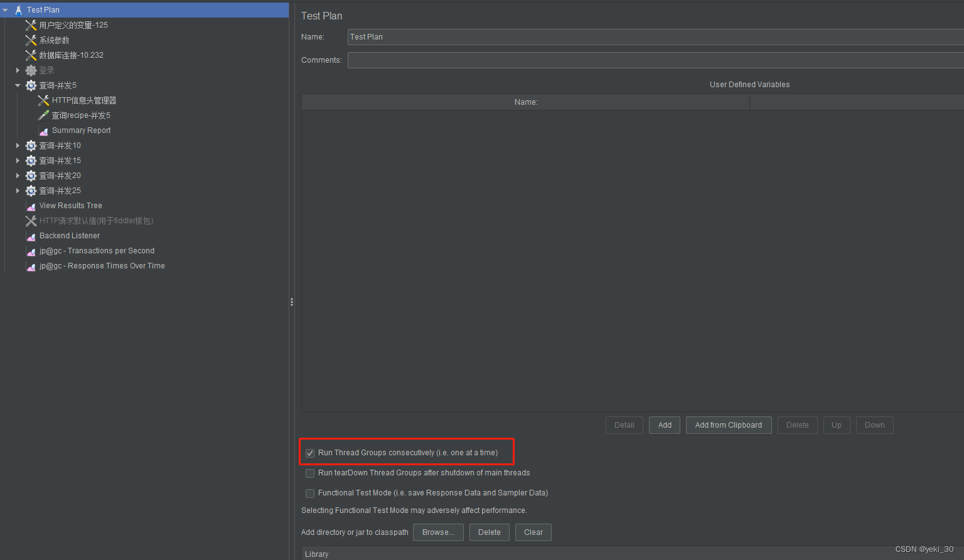Screen dimensions: 964x560
Task: Click the Detail button
Action: (624, 425)
